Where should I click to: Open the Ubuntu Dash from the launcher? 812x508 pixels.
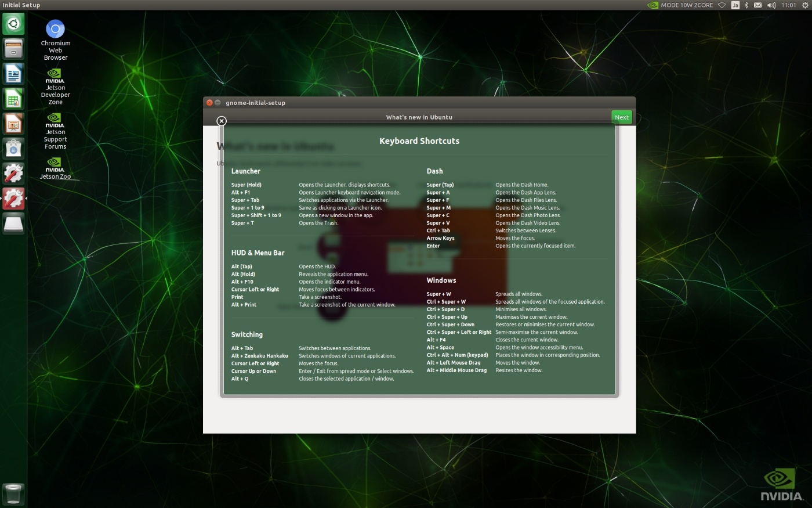pyautogui.click(x=13, y=24)
